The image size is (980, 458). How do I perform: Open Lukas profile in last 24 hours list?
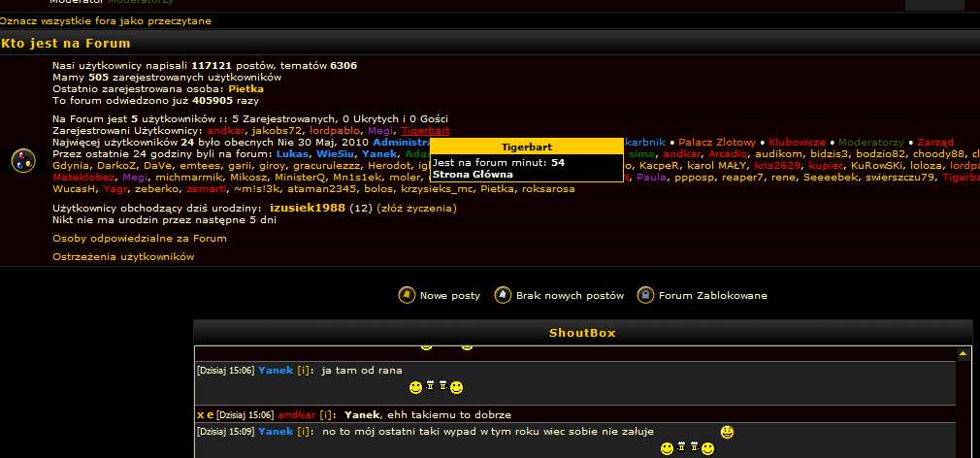pos(292,153)
